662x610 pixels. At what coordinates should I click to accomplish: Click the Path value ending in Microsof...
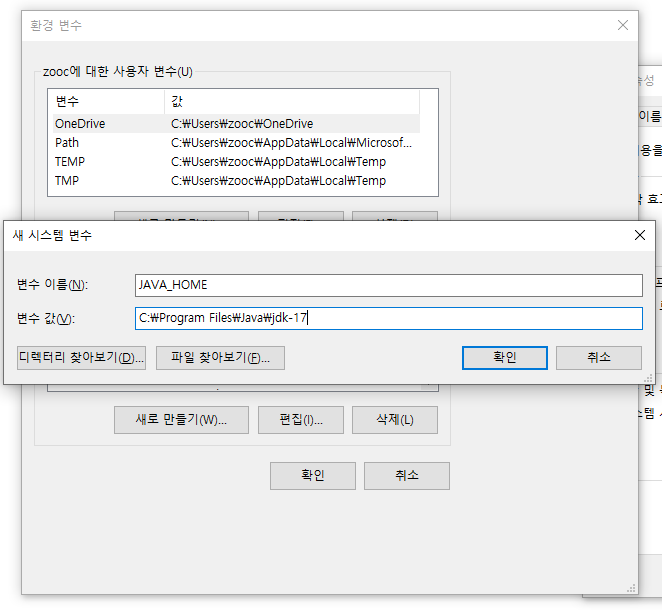tap(291, 143)
